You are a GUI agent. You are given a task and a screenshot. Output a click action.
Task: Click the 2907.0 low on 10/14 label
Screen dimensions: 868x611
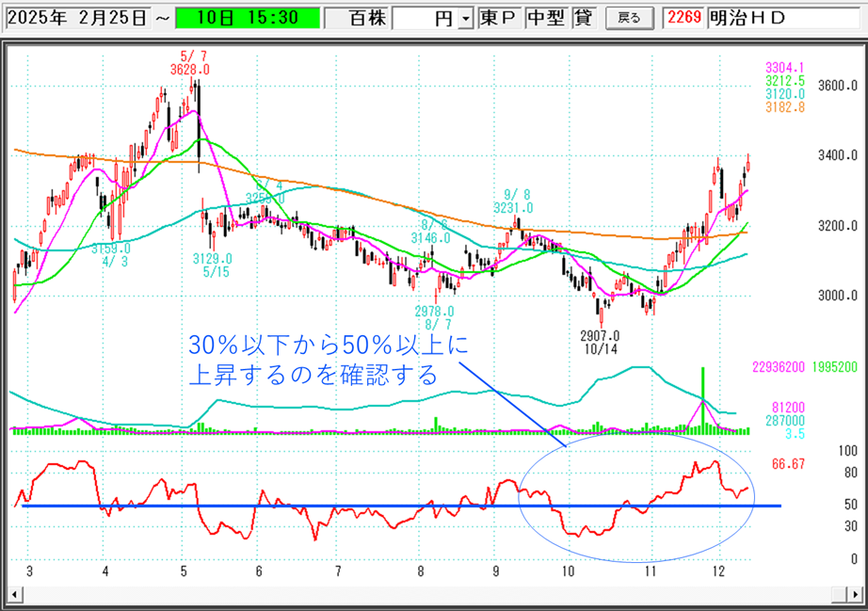coord(600,335)
